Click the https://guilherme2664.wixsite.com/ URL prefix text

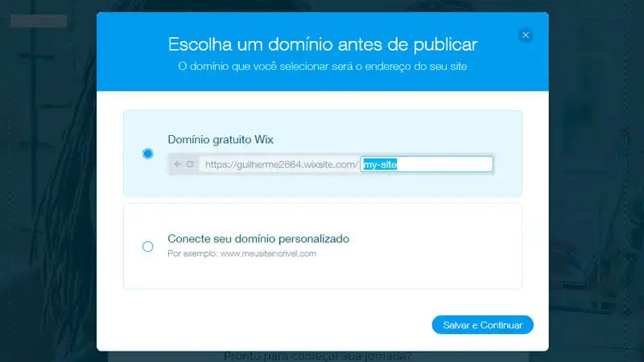[282, 165]
